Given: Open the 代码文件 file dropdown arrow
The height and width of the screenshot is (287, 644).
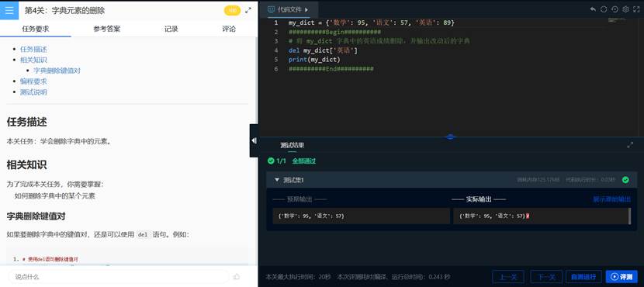Looking at the screenshot, I should click(306, 9).
